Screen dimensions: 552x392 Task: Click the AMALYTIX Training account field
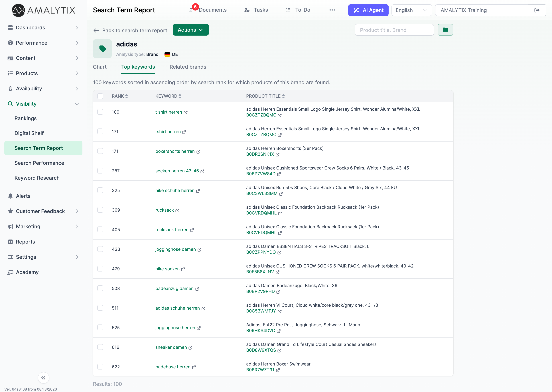481,10
